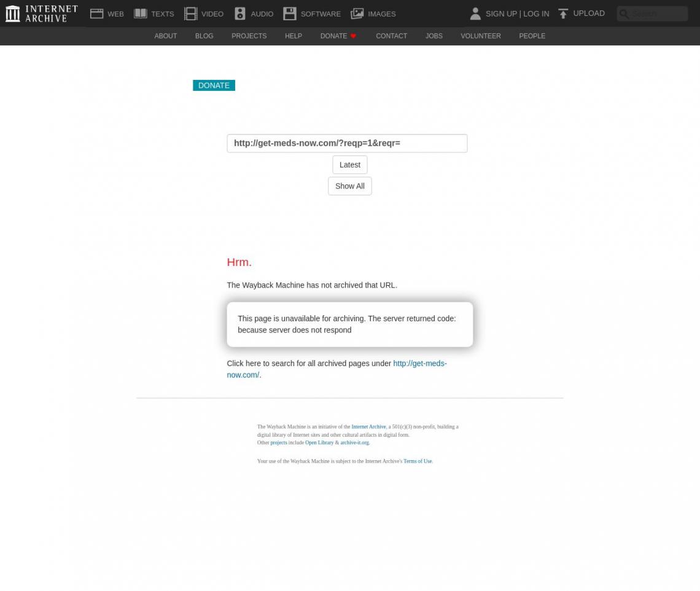The image size is (700, 591).
Task: Follow the get-meds-now.com archived pages link
Action: (419, 364)
